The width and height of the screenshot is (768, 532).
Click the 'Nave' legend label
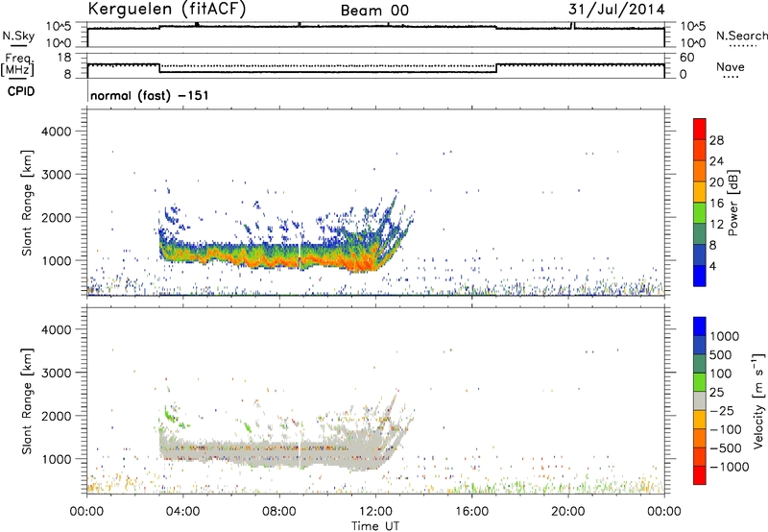730,66
